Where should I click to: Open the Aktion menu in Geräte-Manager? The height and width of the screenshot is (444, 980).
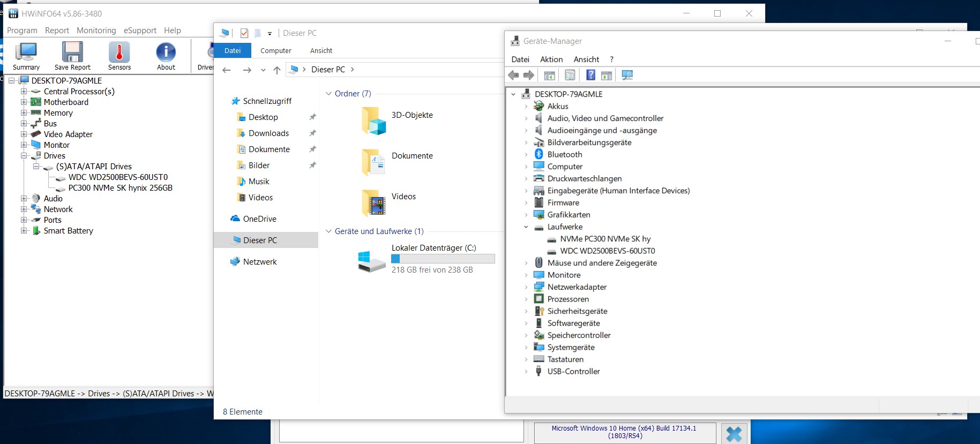tap(551, 59)
